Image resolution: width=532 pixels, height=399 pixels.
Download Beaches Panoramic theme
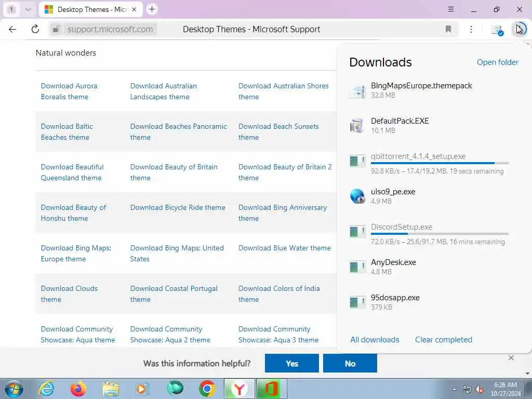point(179,131)
